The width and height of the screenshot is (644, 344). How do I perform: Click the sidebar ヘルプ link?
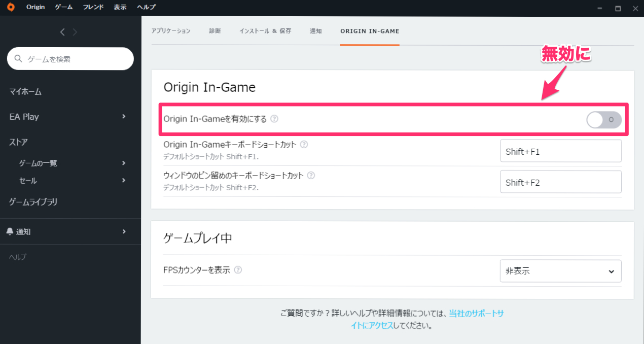point(18,257)
